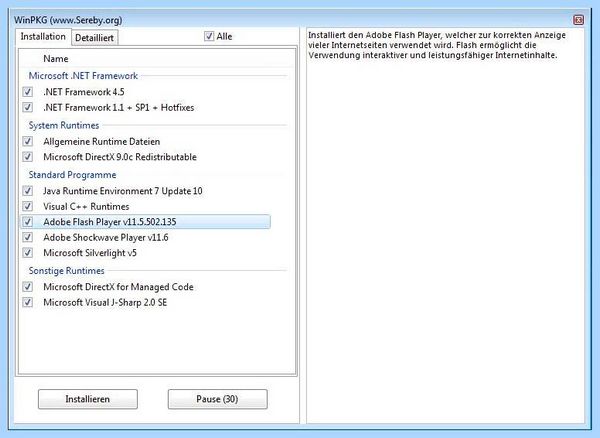600x438 pixels.
Task: Click the System Runtimes group header
Action: (64, 125)
